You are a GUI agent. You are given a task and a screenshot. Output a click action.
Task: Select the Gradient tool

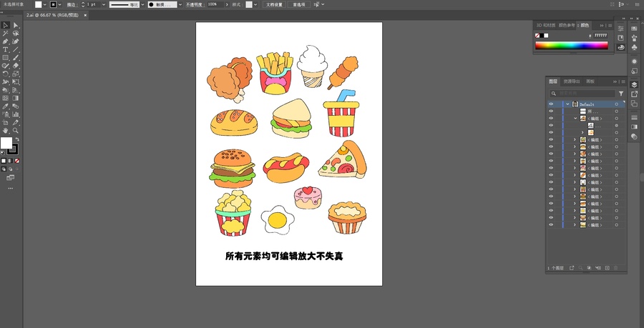(x=16, y=98)
